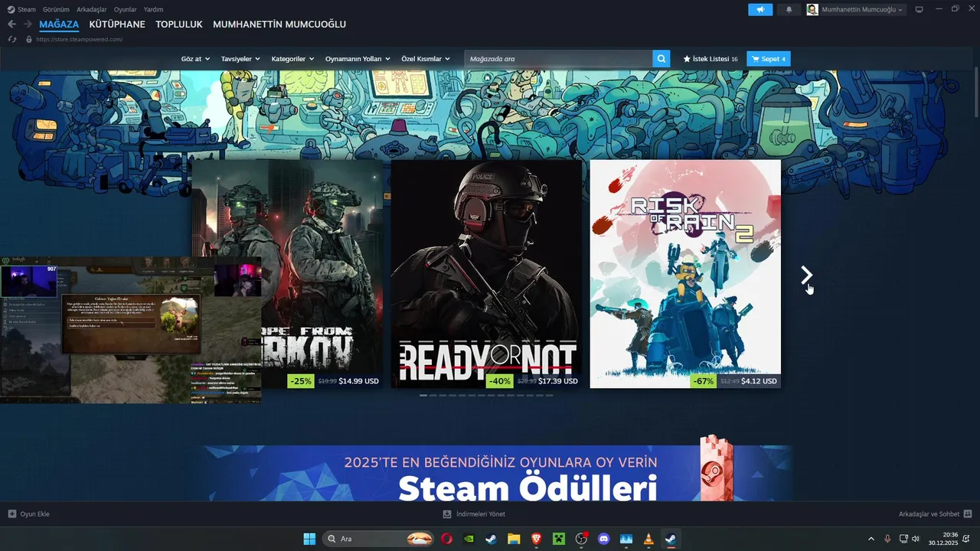The width and height of the screenshot is (980, 551).
Task: Select the highlighted carousel page indicator
Action: click(423, 396)
